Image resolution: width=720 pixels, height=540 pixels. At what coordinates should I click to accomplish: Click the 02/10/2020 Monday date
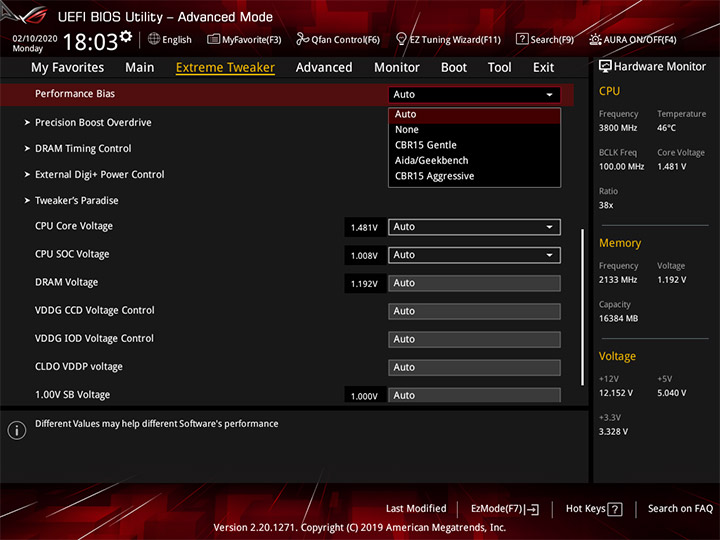click(34, 43)
